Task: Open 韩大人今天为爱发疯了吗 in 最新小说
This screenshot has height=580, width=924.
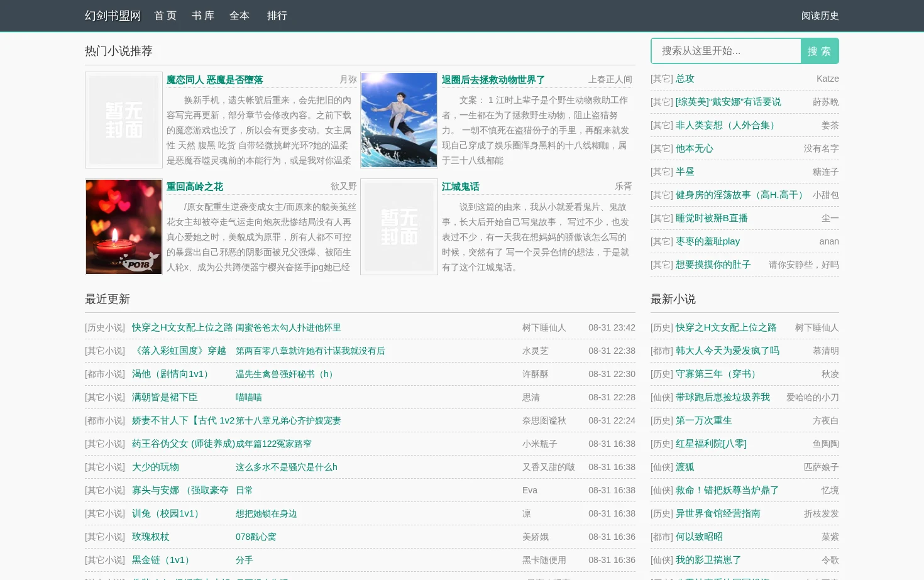Action: click(727, 351)
